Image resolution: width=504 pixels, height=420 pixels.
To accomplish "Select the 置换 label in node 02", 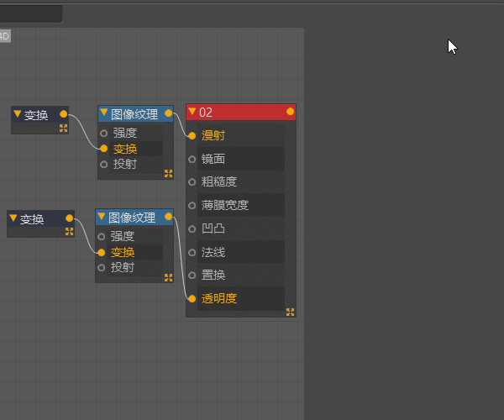I will tap(213, 275).
